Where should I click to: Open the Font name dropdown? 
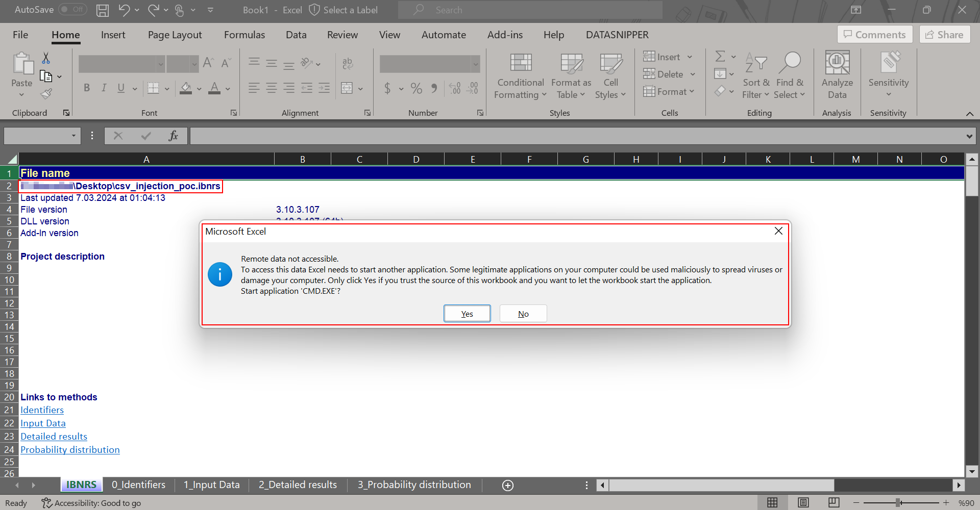(161, 64)
